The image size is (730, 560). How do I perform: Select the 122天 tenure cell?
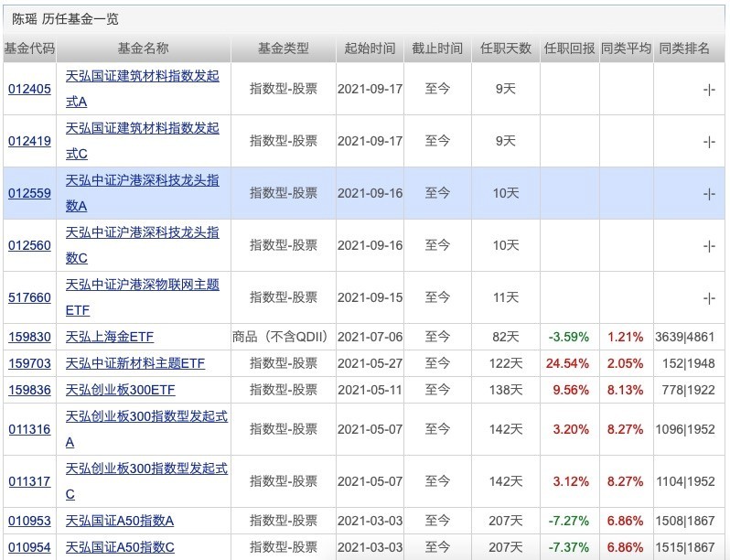[x=506, y=363]
